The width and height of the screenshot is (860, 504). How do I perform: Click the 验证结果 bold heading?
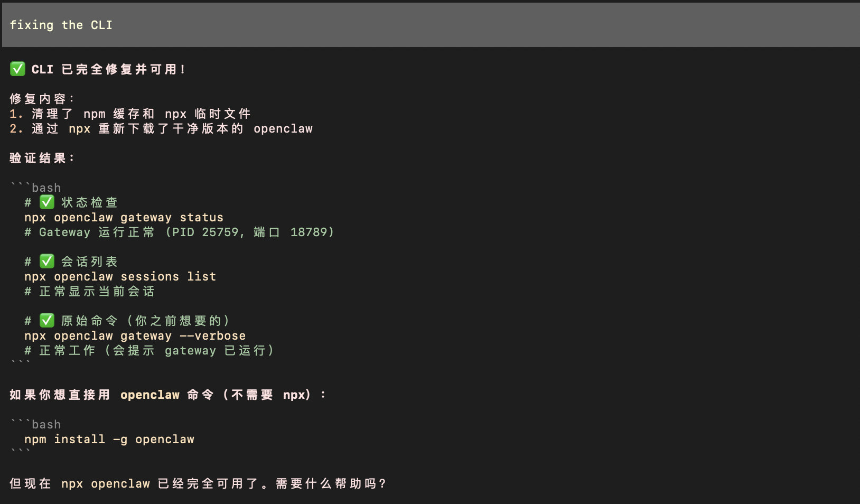42,158
